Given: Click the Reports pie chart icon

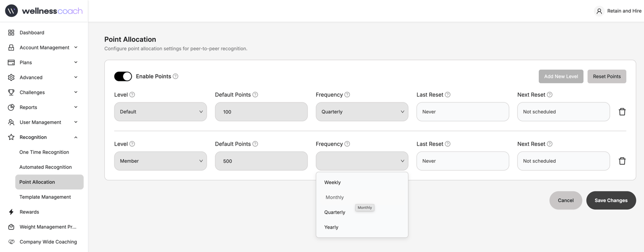Looking at the screenshot, I should click(x=11, y=107).
